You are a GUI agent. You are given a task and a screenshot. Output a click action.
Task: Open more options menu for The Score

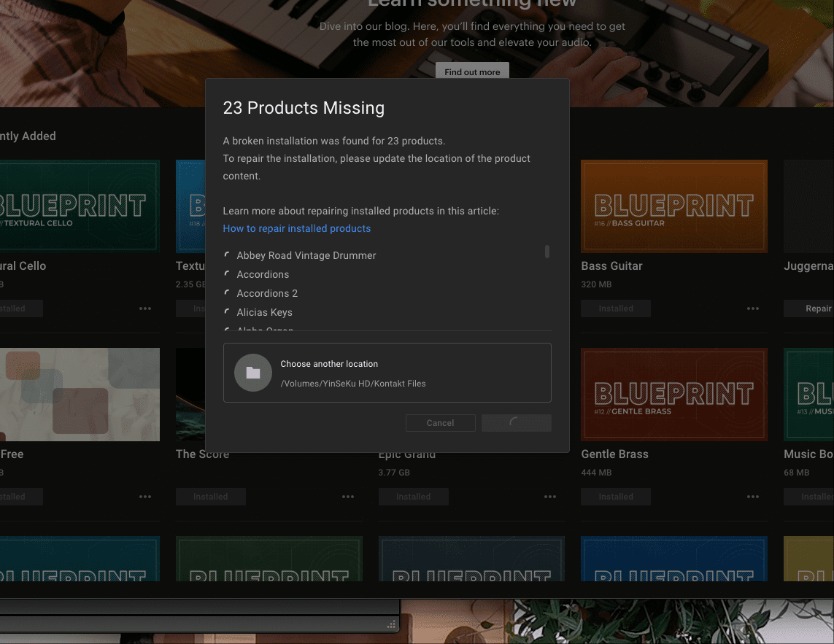(348, 497)
